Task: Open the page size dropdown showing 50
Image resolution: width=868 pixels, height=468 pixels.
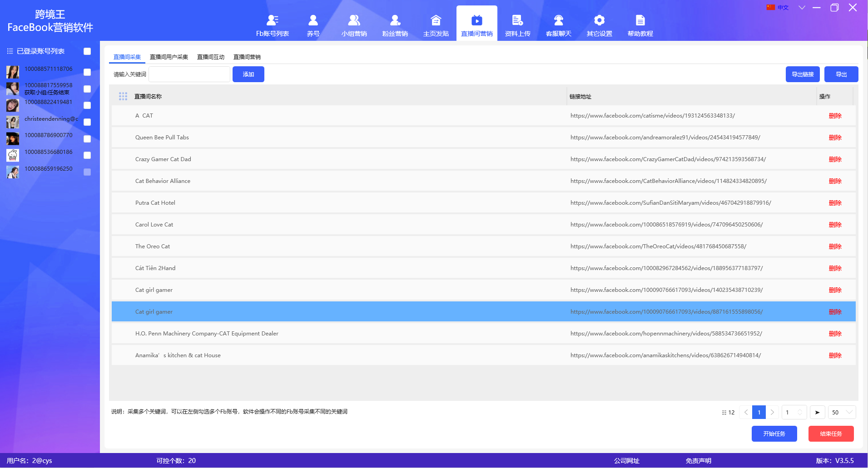Action: coord(842,412)
